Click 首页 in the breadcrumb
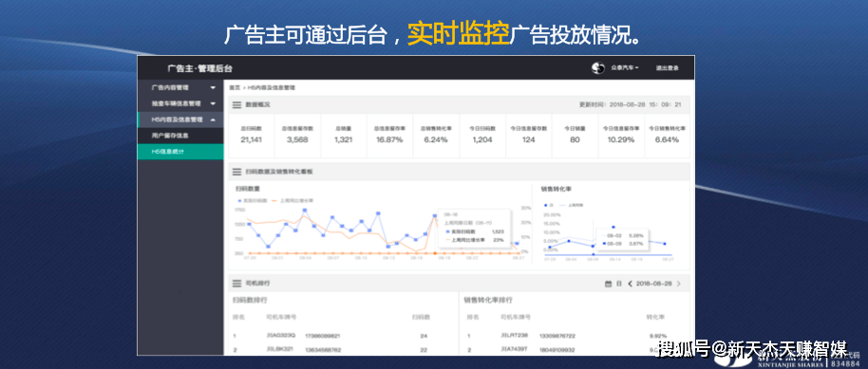The height and width of the screenshot is (369, 868). point(235,87)
